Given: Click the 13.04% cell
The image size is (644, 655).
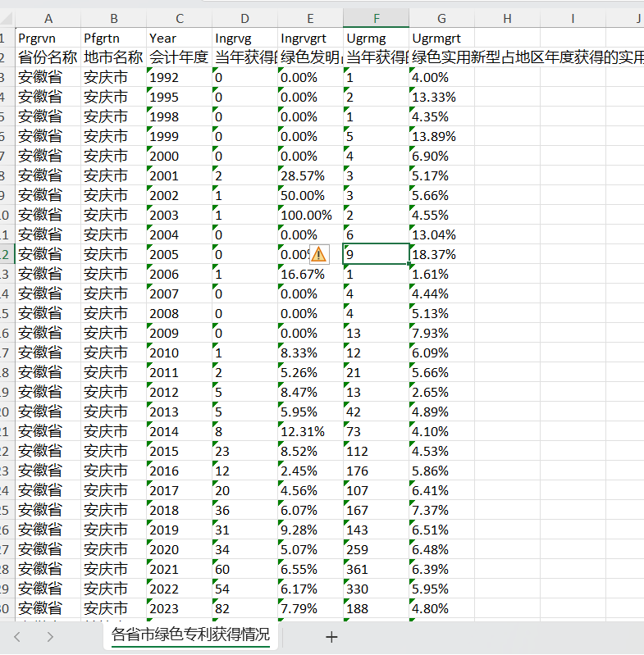Looking at the screenshot, I should (x=441, y=234).
